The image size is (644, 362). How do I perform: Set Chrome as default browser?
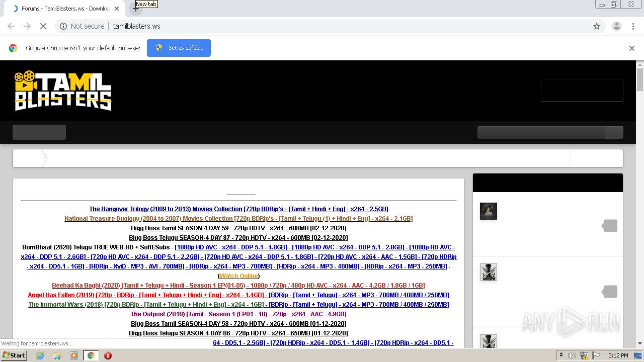[x=179, y=48]
